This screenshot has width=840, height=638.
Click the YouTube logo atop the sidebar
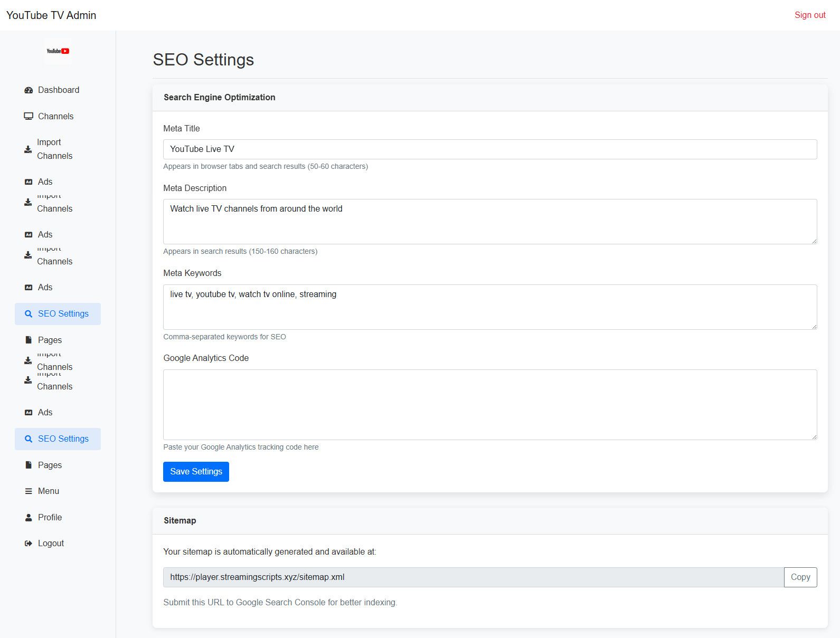point(58,51)
